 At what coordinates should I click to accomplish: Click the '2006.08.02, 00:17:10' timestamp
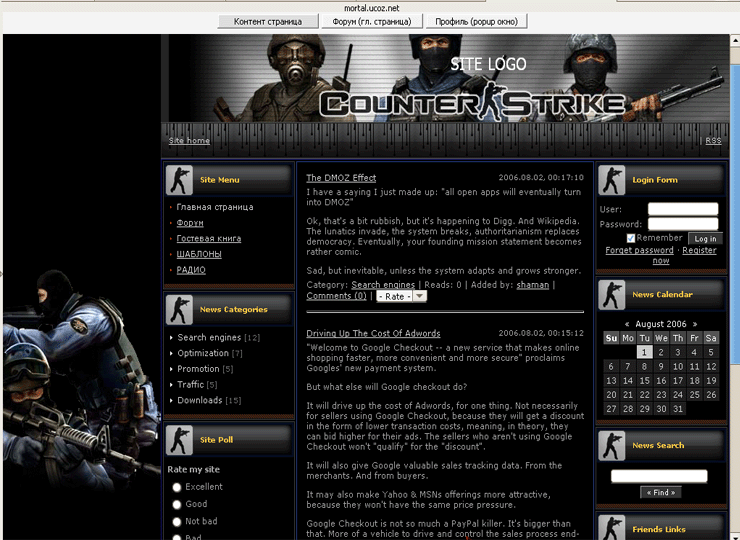pyautogui.click(x=541, y=177)
